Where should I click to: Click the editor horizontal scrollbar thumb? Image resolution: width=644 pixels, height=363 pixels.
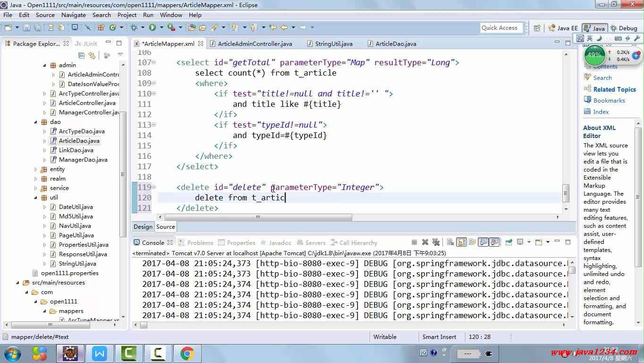258,217
